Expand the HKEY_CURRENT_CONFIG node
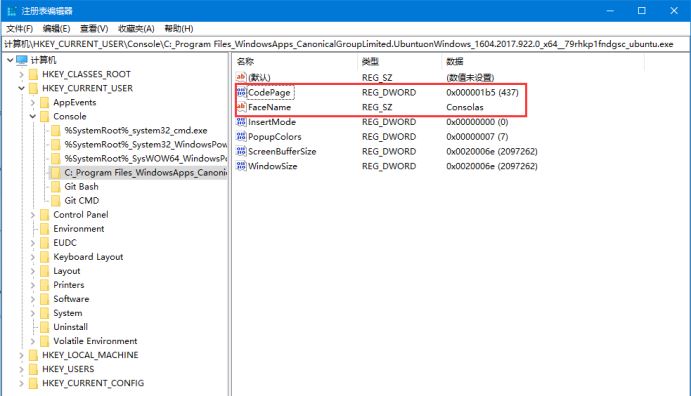Image resolution: width=691 pixels, height=396 pixels. [x=21, y=384]
